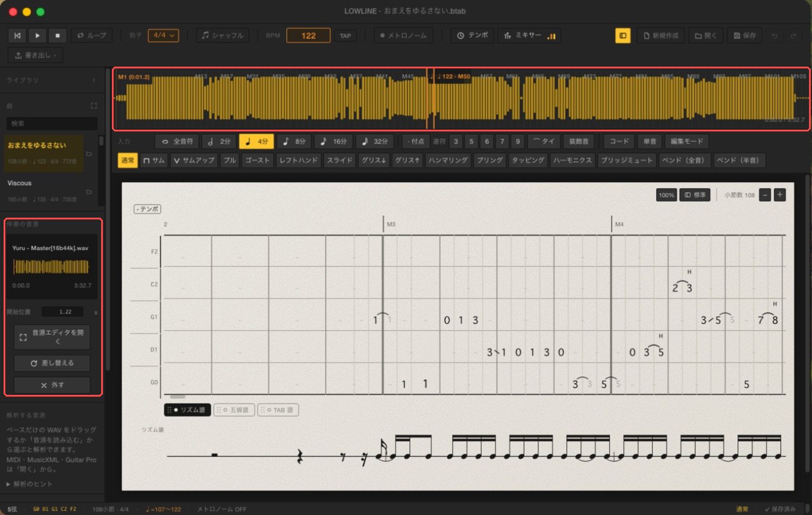Select the 全音符 whole note duration
The image size is (812, 515).
pyautogui.click(x=177, y=142)
